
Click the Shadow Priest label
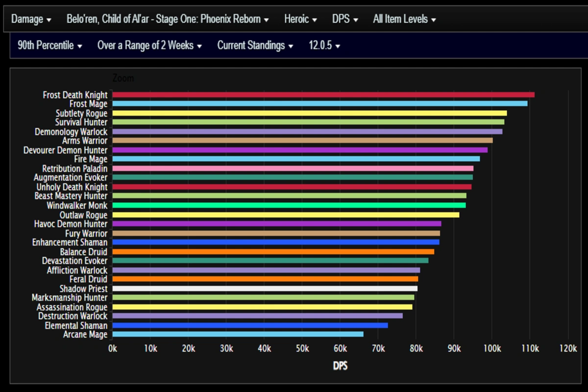(83, 289)
